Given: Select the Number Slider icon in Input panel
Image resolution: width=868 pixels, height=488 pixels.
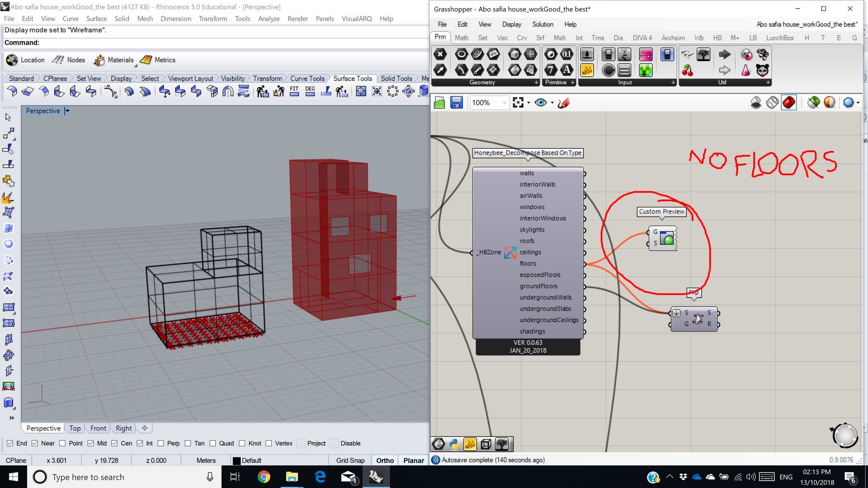Looking at the screenshot, I should [x=587, y=54].
